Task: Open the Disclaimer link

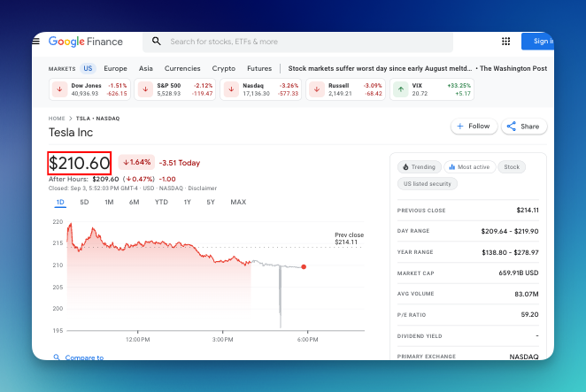Action: [x=202, y=188]
